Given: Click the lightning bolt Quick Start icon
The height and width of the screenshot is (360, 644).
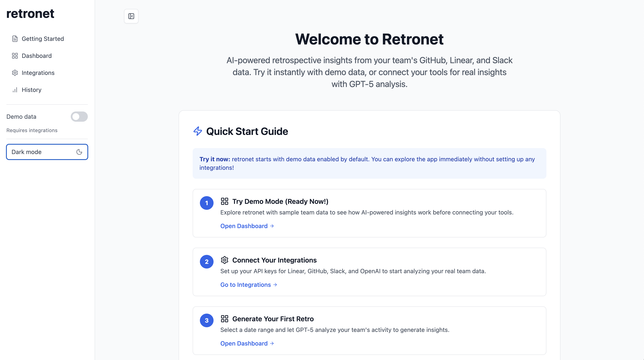Looking at the screenshot, I should pos(198,131).
